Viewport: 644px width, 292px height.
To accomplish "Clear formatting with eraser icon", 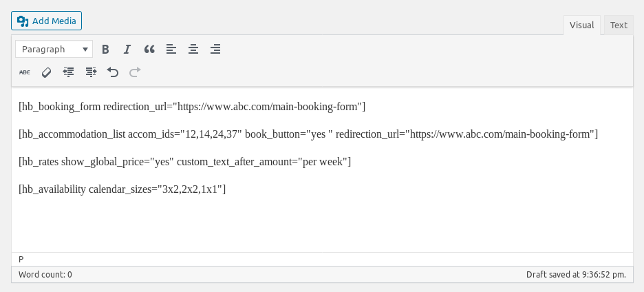I will [x=47, y=72].
